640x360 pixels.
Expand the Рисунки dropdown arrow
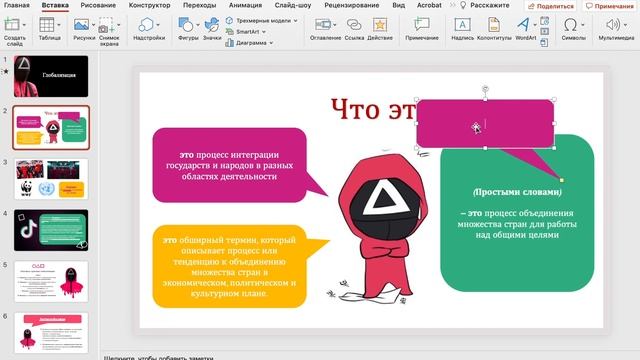pyautogui.click(x=93, y=25)
